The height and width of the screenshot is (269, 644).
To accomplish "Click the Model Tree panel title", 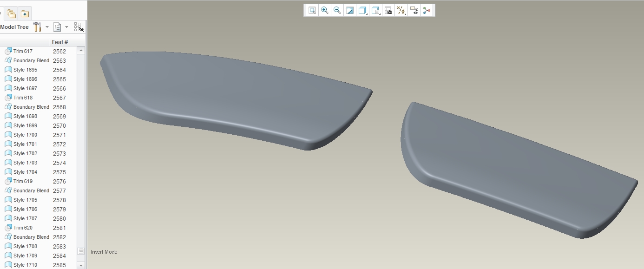I will 14,27.
